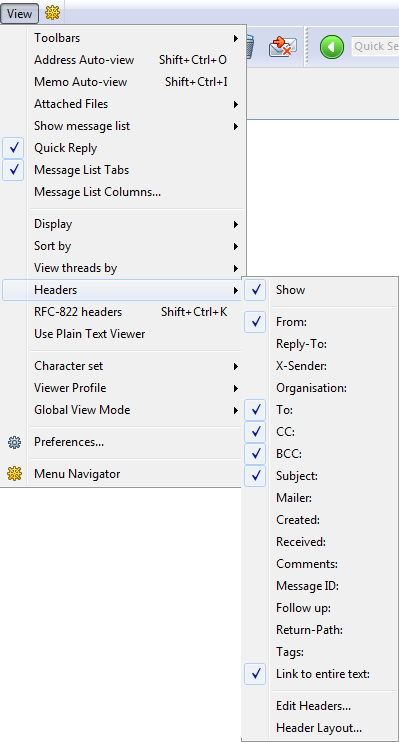Click the green back arrow icon
The height and width of the screenshot is (742, 399).
click(331, 47)
